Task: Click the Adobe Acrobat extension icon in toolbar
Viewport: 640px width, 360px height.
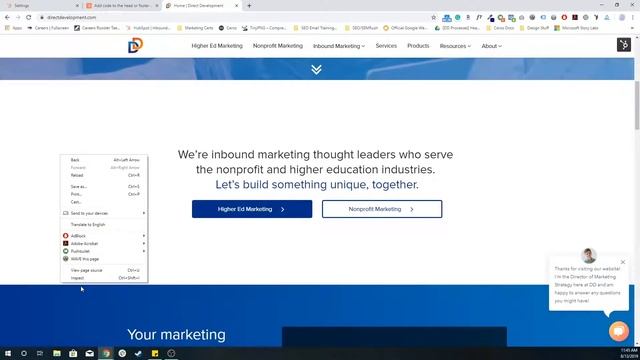Action: [575, 18]
